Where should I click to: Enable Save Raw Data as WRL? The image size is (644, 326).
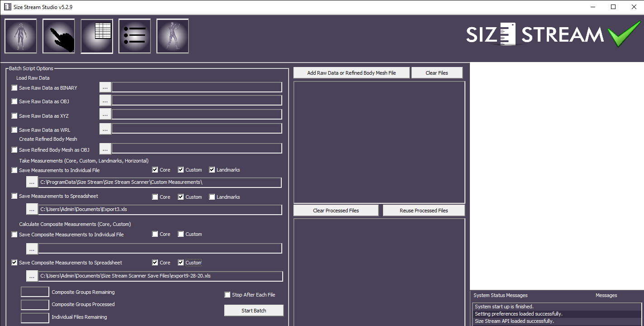[x=14, y=130]
